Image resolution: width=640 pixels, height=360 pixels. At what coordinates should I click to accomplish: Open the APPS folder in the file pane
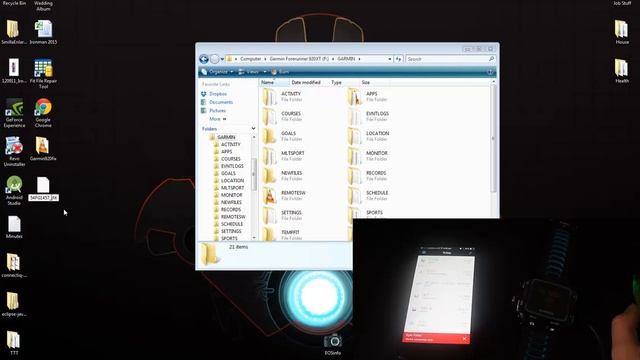point(363,97)
